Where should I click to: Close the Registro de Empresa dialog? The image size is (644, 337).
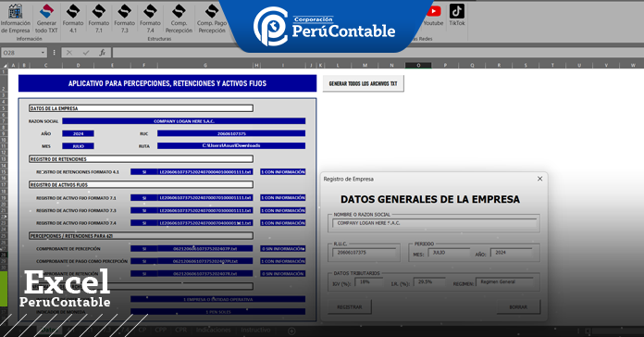(x=539, y=179)
